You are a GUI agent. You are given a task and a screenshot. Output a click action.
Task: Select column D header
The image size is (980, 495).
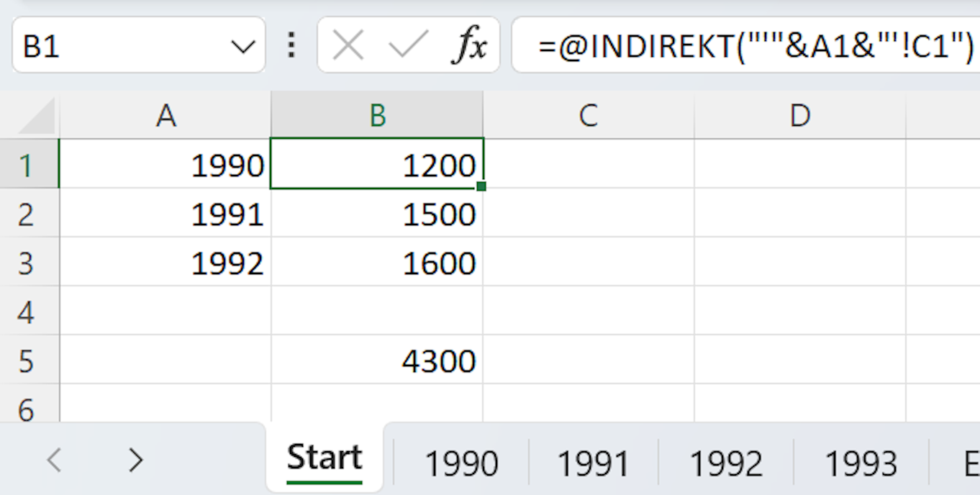800,115
